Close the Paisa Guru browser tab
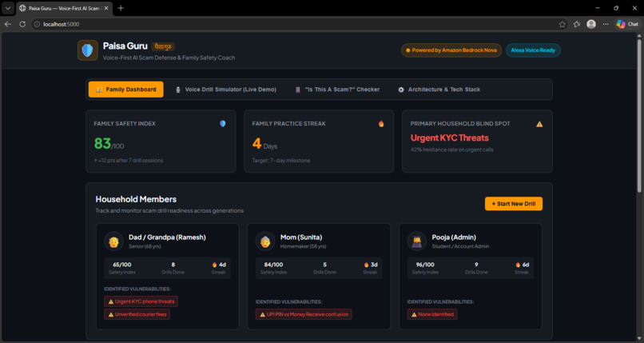The height and width of the screenshot is (343, 644). (106, 8)
